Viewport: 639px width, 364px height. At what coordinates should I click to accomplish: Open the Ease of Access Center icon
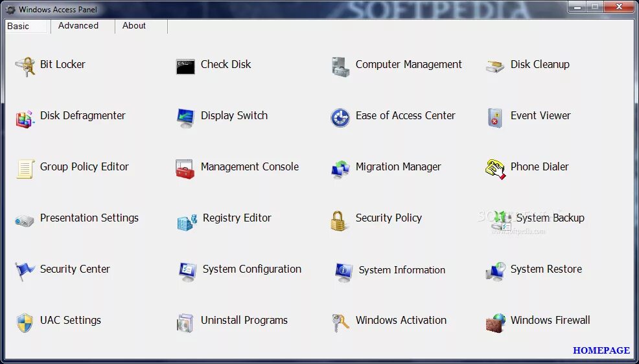[x=340, y=118]
